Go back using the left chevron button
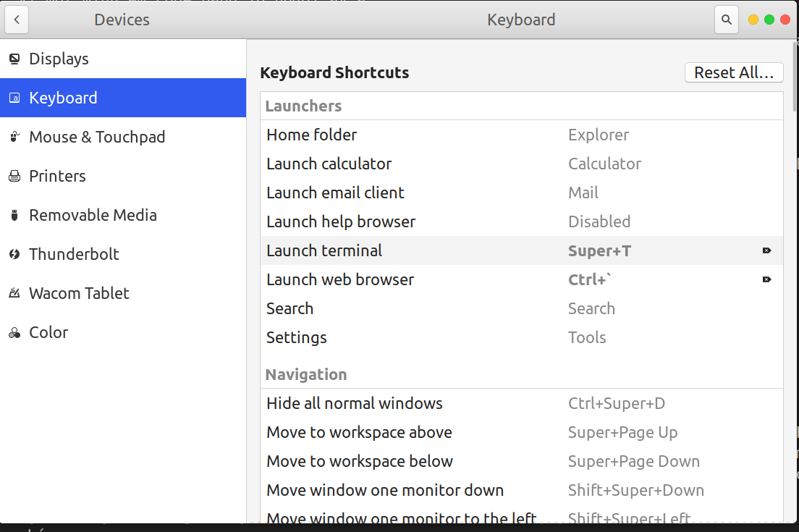 [x=17, y=20]
